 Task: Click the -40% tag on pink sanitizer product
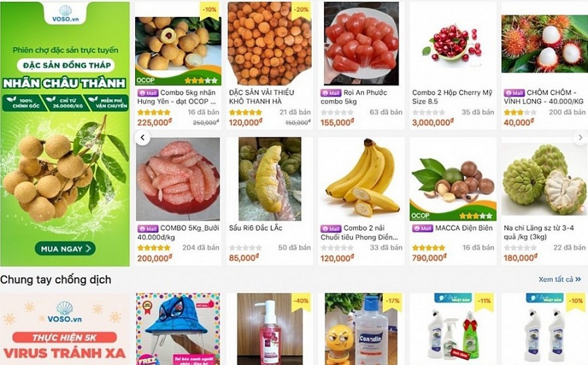click(301, 301)
